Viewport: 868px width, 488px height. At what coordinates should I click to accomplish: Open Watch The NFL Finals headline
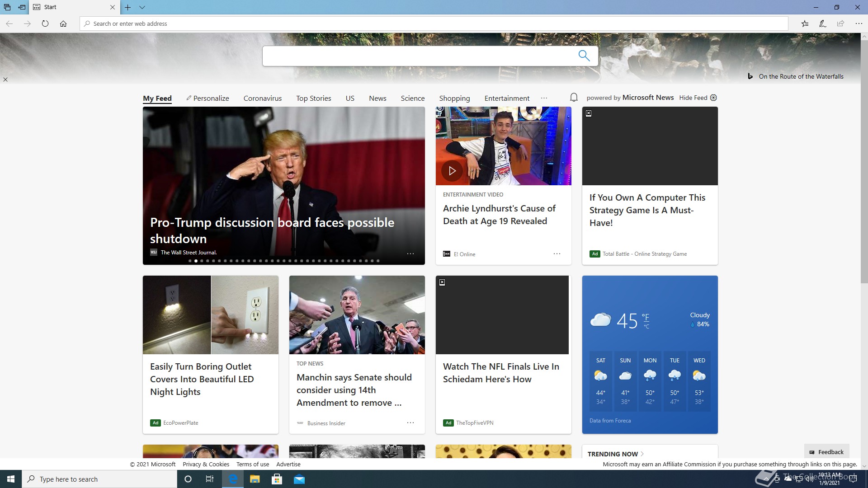coord(501,373)
